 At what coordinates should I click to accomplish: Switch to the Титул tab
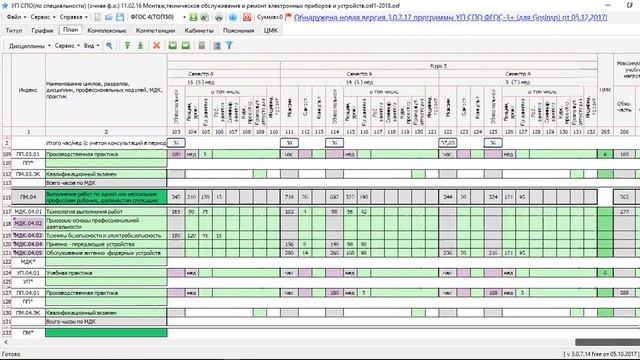point(14,31)
